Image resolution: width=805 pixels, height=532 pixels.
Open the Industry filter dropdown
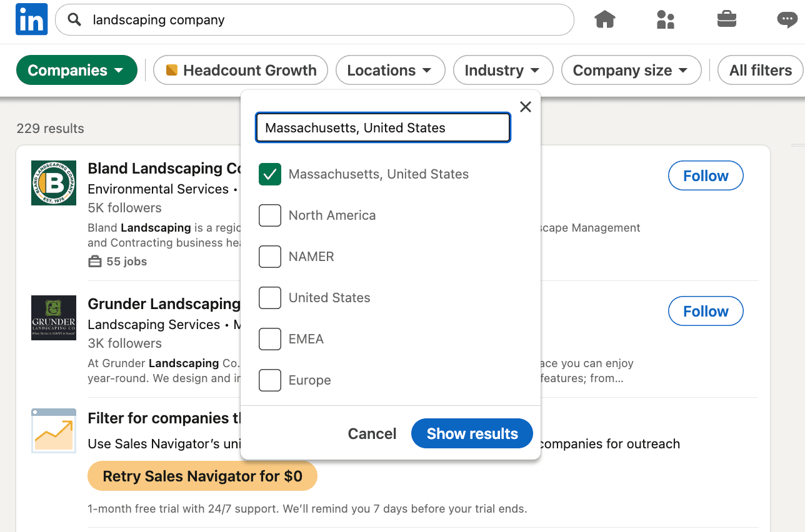[x=502, y=70]
